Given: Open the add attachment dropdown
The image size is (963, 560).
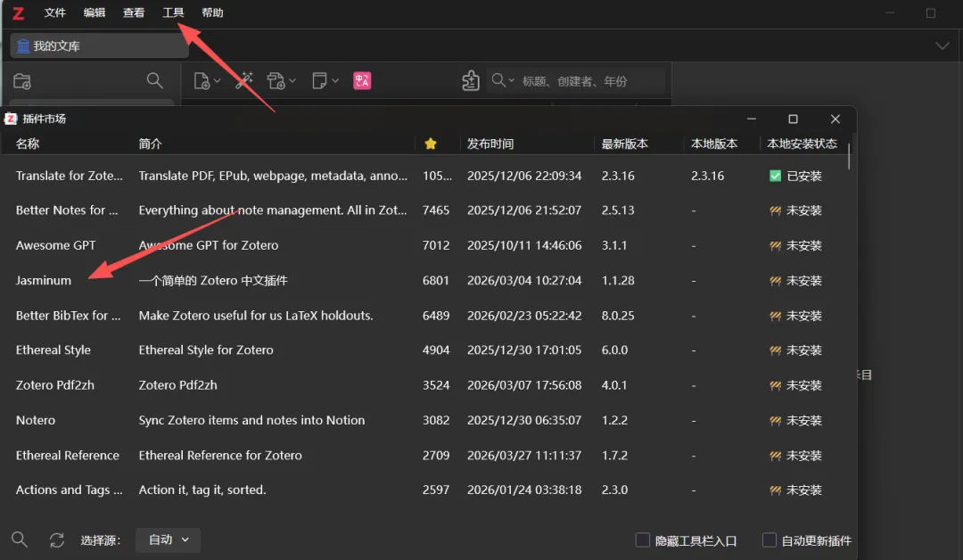Looking at the screenshot, I should pyautogui.click(x=281, y=80).
